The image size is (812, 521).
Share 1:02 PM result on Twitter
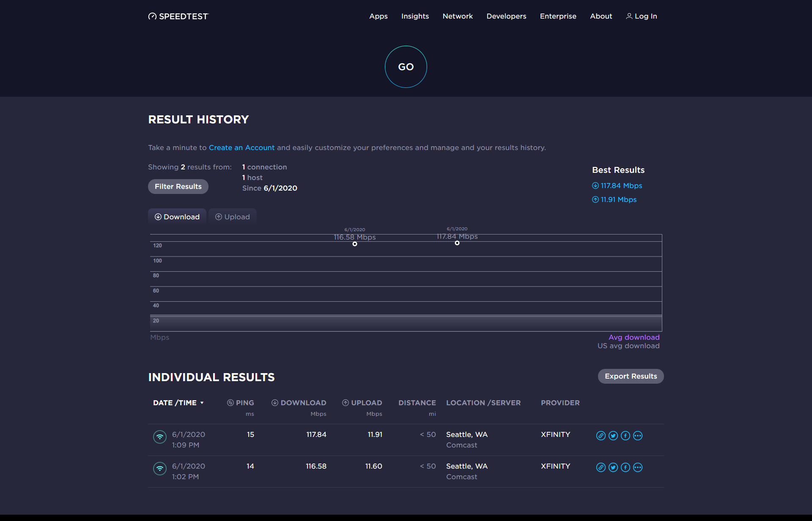pos(613,467)
